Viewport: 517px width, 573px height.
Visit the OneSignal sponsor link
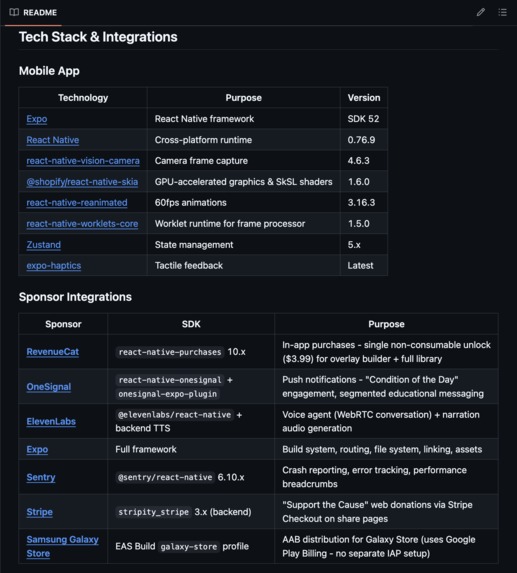tap(49, 387)
